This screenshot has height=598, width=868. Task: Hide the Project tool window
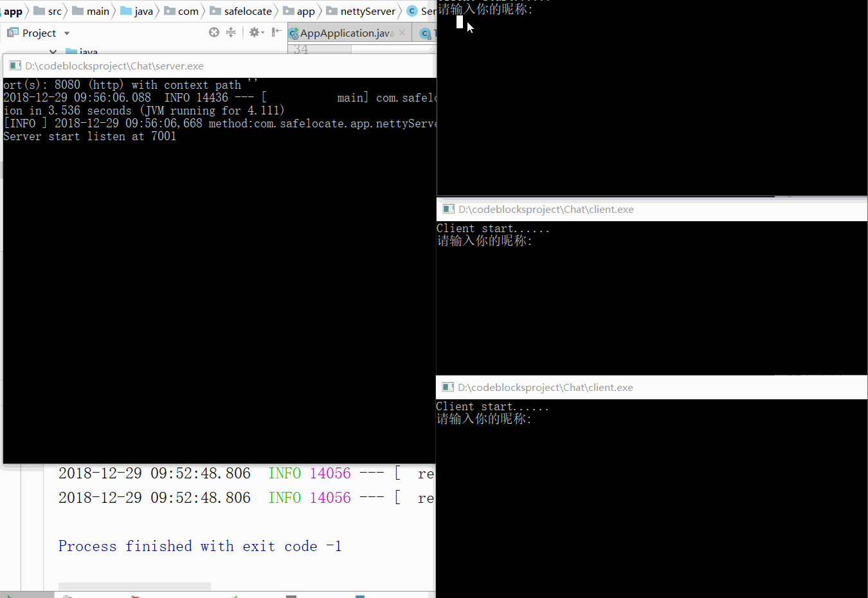click(276, 32)
